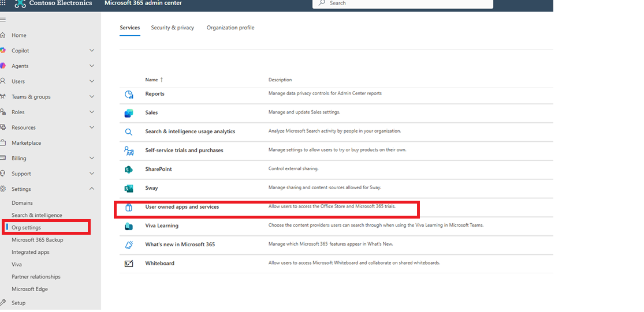Open the Organization profile tab
The image size is (644, 312).
click(x=230, y=28)
